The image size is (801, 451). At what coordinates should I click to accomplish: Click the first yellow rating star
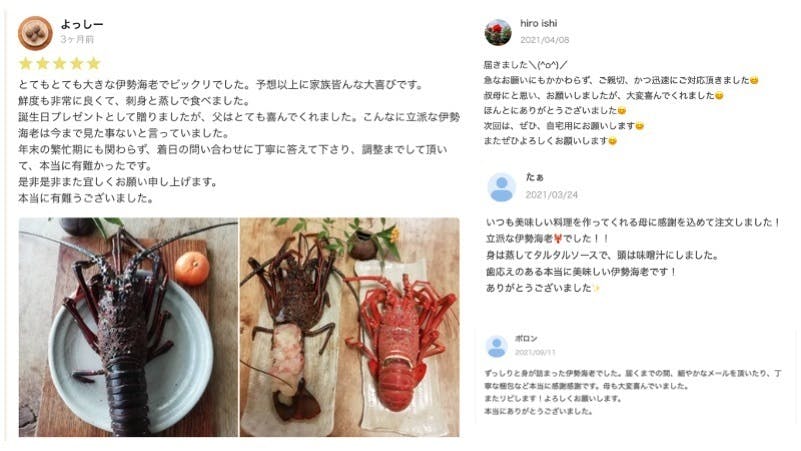(26, 63)
